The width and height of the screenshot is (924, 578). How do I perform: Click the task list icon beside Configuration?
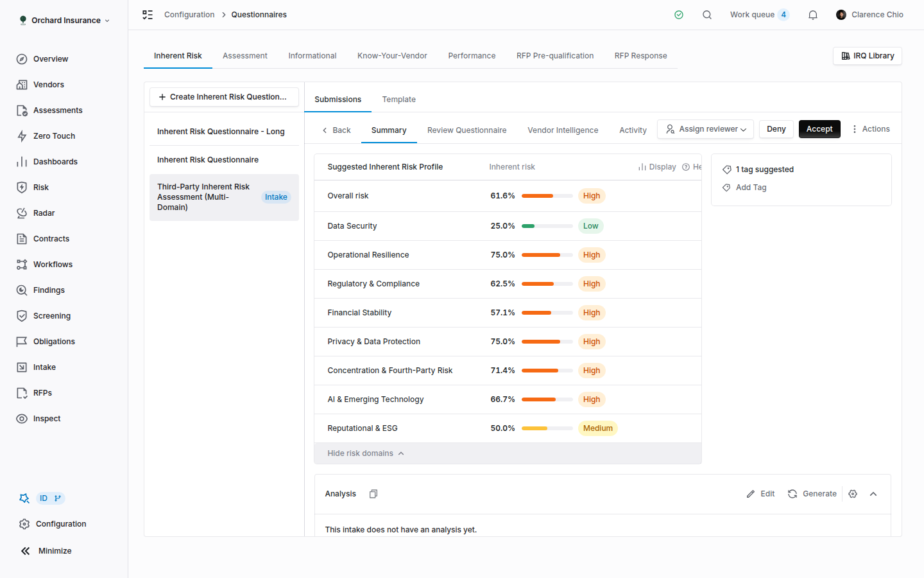pos(148,15)
